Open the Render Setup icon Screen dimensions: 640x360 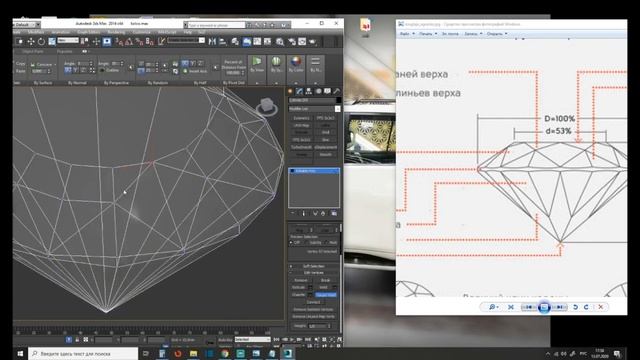[x=292, y=42]
